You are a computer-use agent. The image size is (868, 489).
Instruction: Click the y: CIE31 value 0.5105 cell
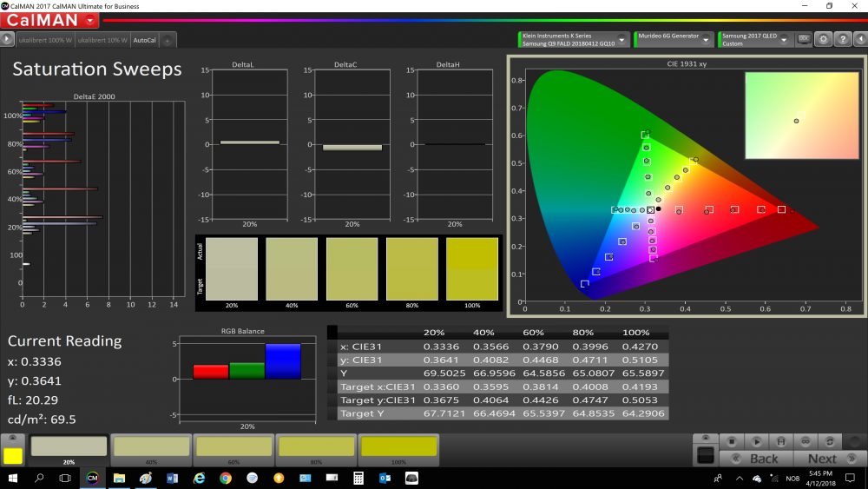click(640, 360)
